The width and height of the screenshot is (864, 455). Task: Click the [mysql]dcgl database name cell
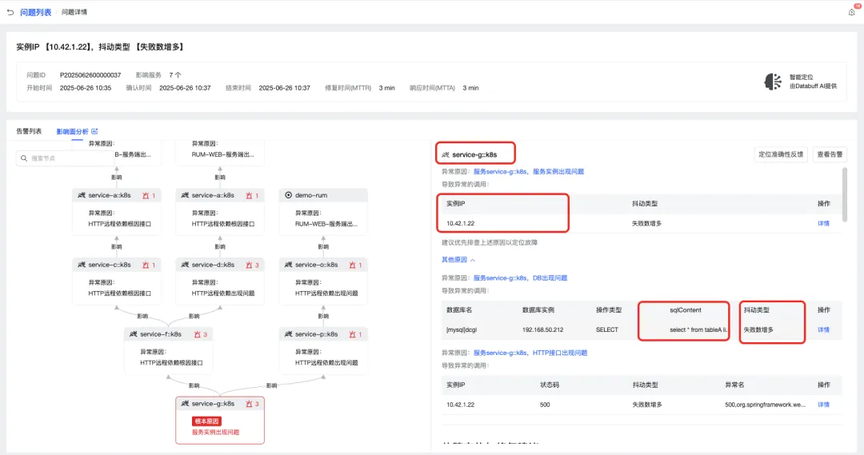pos(462,329)
